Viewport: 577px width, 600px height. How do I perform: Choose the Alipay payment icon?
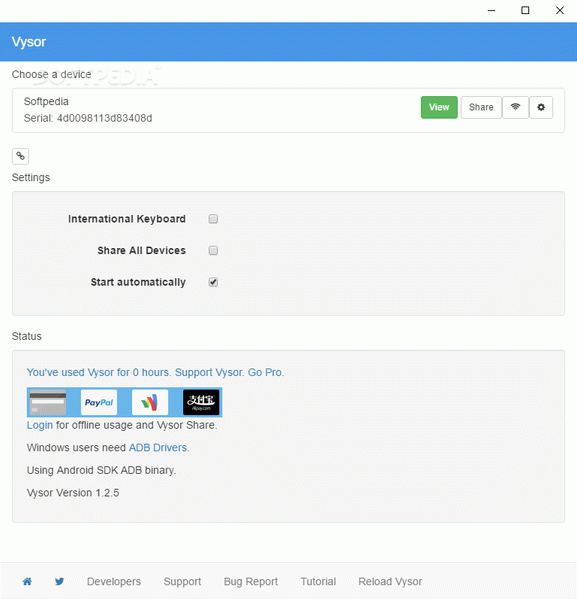click(x=201, y=402)
